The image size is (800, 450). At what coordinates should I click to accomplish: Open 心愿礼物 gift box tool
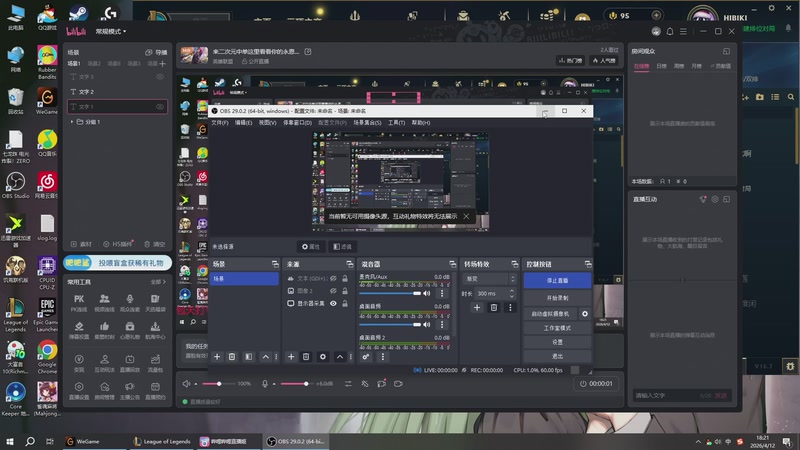coord(130,330)
